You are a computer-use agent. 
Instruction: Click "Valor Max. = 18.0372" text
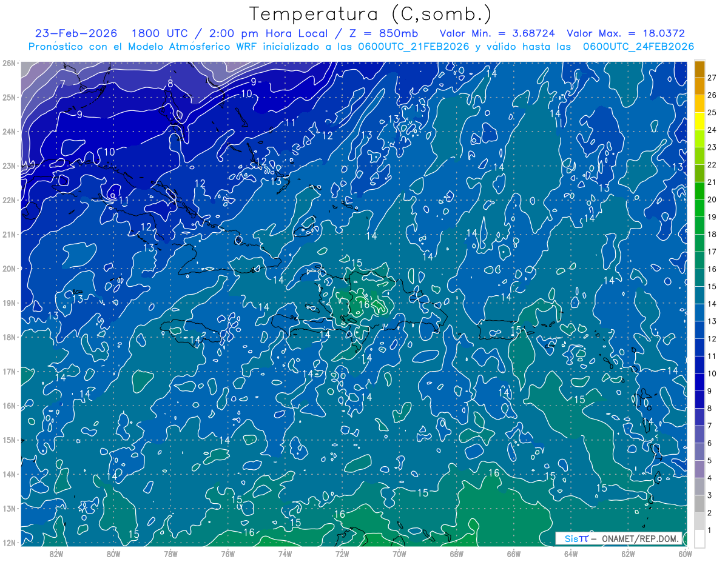[625, 33]
